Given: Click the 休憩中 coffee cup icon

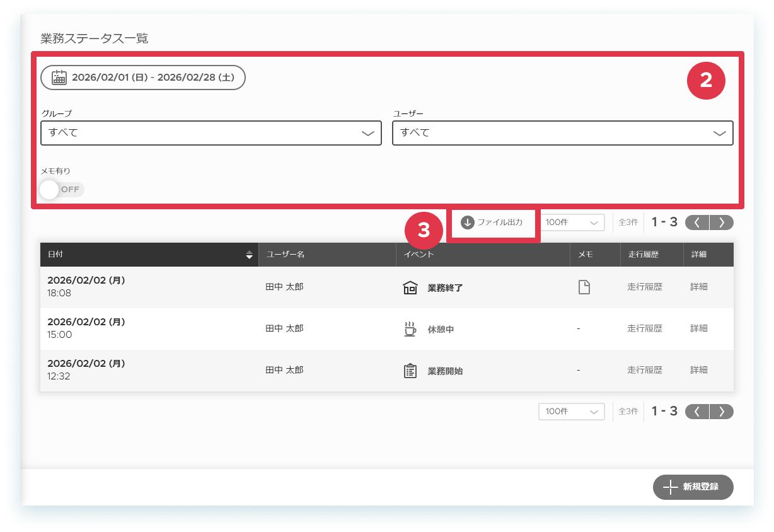Looking at the screenshot, I should (410, 329).
